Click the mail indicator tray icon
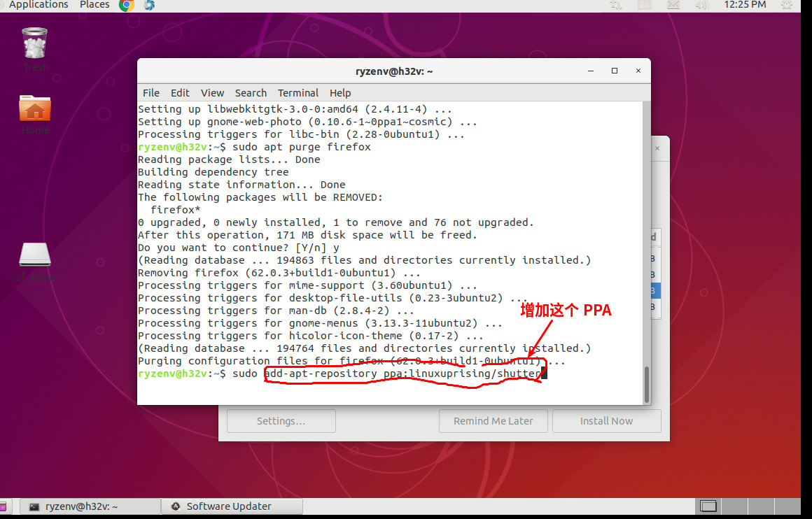 click(673, 5)
